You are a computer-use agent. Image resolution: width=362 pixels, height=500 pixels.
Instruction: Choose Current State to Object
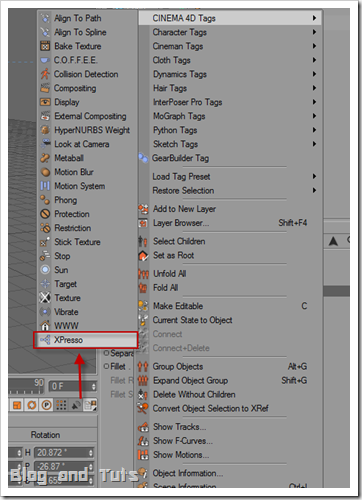tap(230, 320)
